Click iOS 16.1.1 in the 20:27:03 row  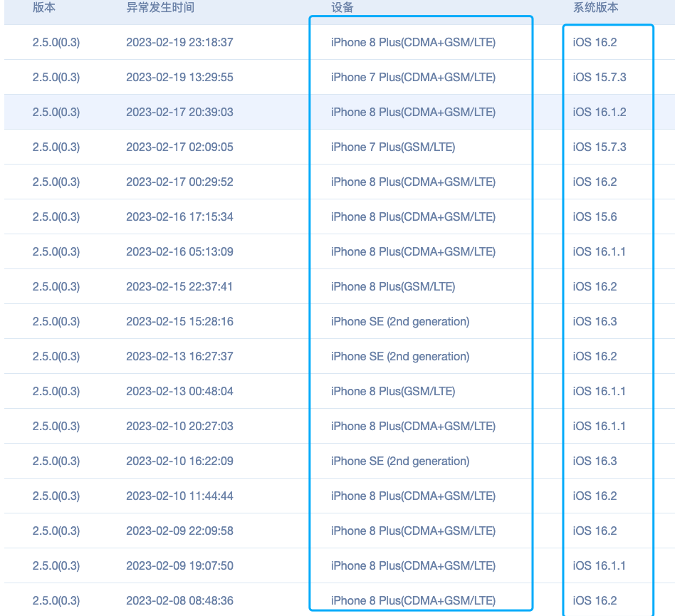[599, 426]
